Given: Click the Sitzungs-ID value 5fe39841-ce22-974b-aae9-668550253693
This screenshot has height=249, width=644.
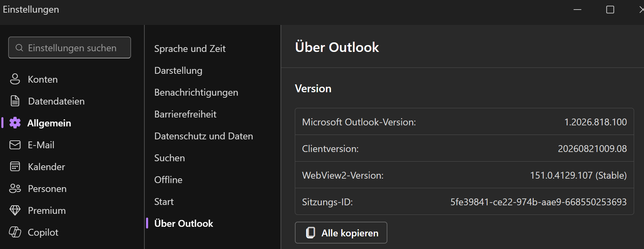Looking at the screenshot, I should tap(539, 202).
